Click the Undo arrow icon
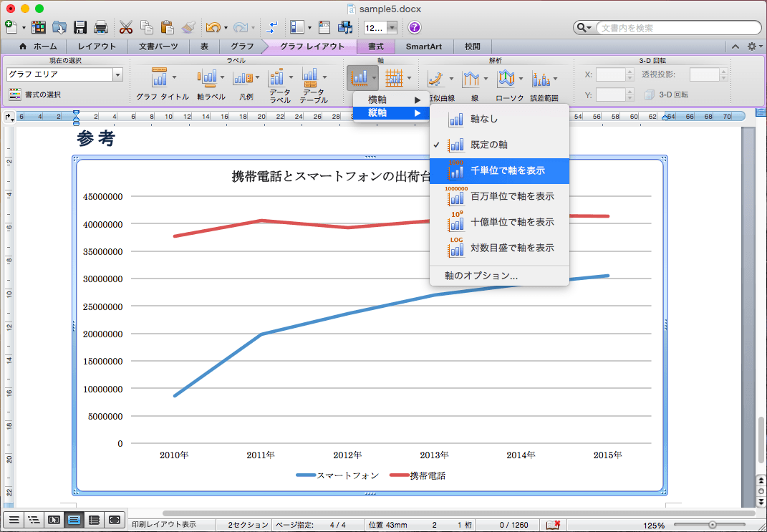Screen dimensions: 767x532 pyautogui.click(x=213, y=27)
